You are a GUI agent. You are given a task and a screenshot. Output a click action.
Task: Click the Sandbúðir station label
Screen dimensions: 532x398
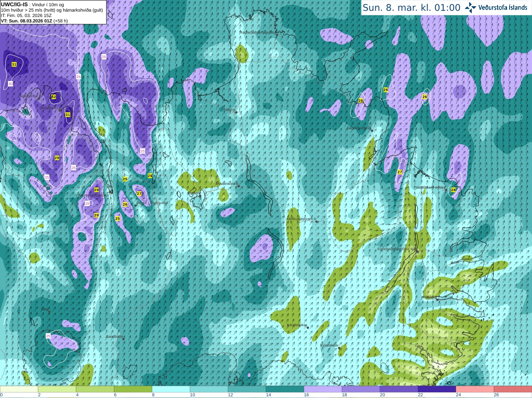[x=114, y=337]
